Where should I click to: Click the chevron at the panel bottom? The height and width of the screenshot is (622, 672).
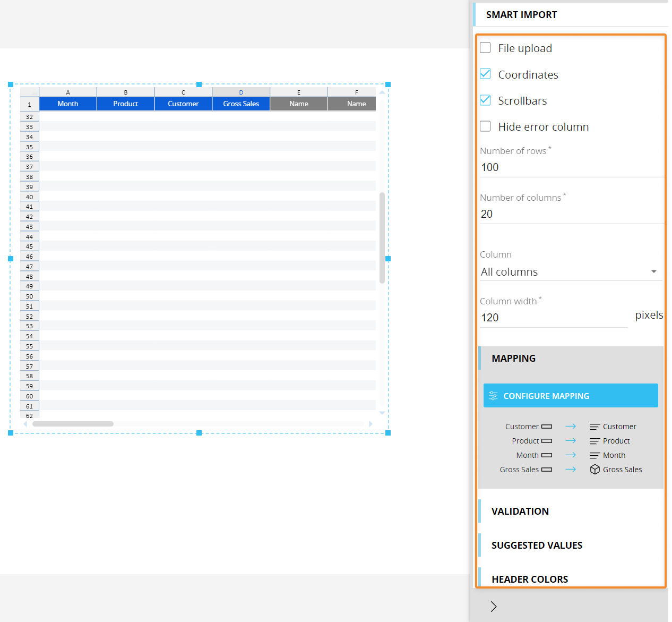tap(493, 606)
